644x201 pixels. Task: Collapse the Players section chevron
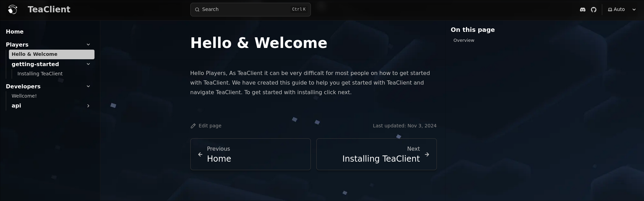pos(88,45)
